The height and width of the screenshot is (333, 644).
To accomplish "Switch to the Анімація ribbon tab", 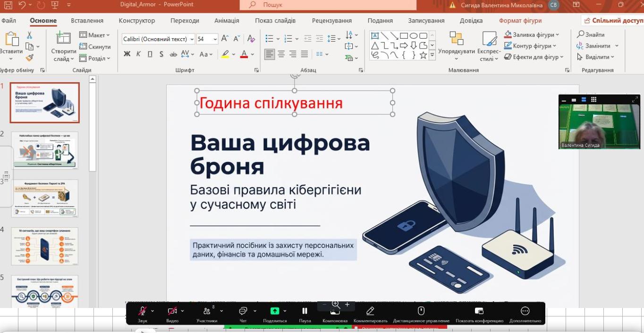I will point(227,21).
